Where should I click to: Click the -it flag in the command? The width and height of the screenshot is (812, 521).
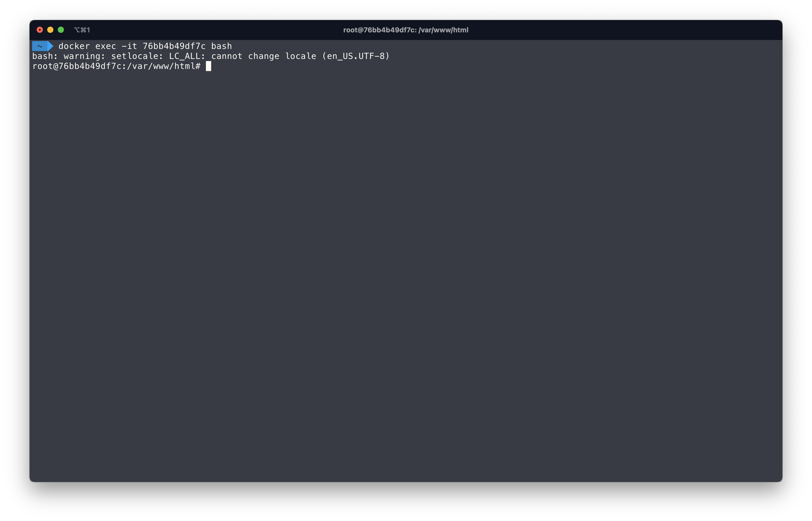(x=129, y=46)
